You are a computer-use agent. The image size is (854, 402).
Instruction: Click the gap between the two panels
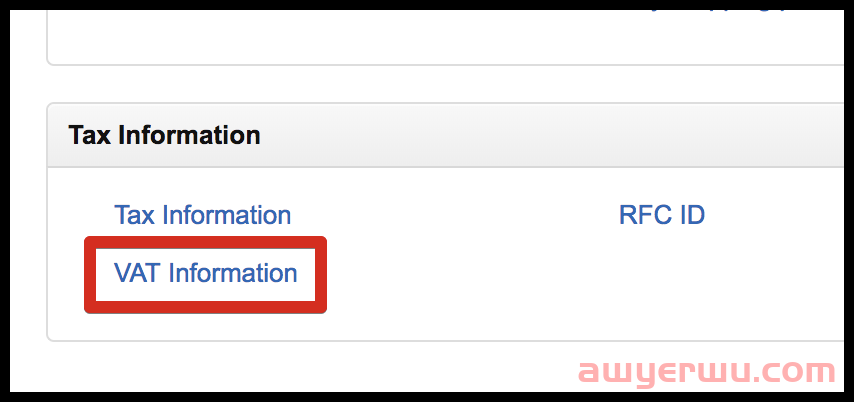(x=400, y=84)
